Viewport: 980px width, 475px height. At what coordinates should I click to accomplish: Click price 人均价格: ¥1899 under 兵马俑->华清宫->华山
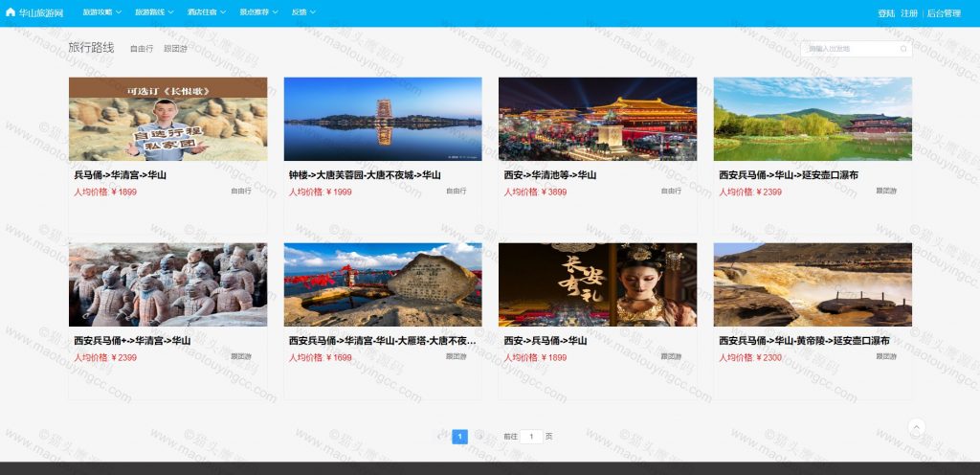tap(105, 192)
